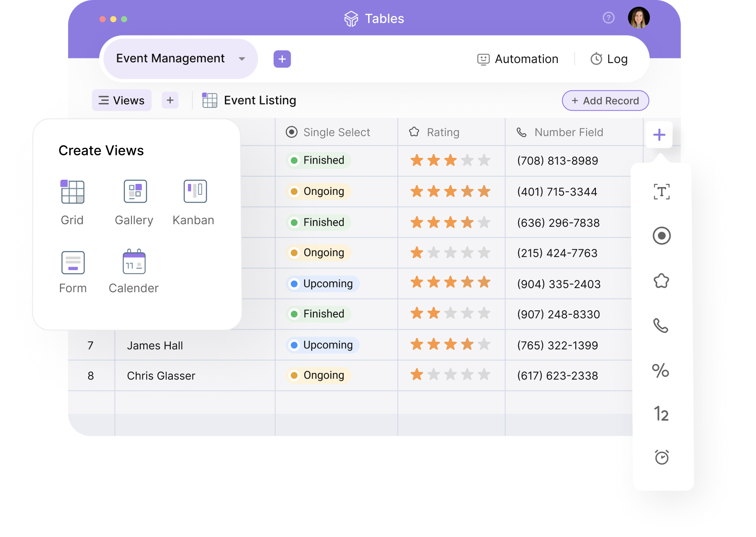Select the text field type icon
The width and height of the screenshot is (756, 537).
point(661,191)
